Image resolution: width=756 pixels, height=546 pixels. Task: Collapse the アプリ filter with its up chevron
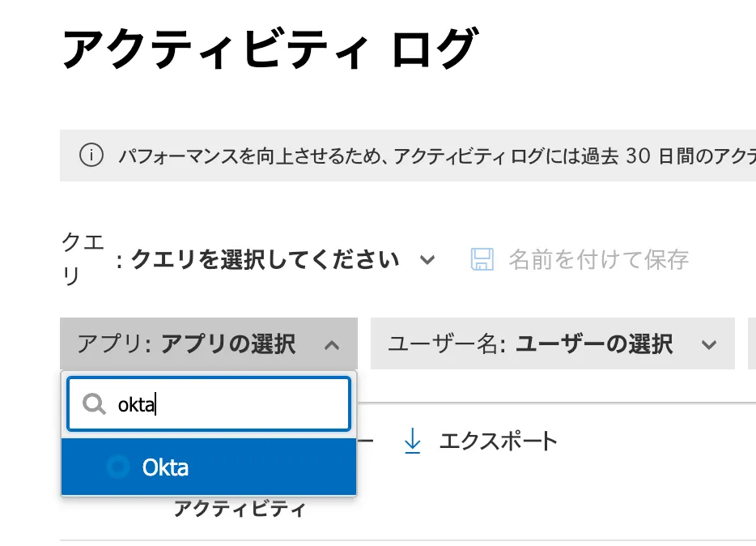point(331,345)
